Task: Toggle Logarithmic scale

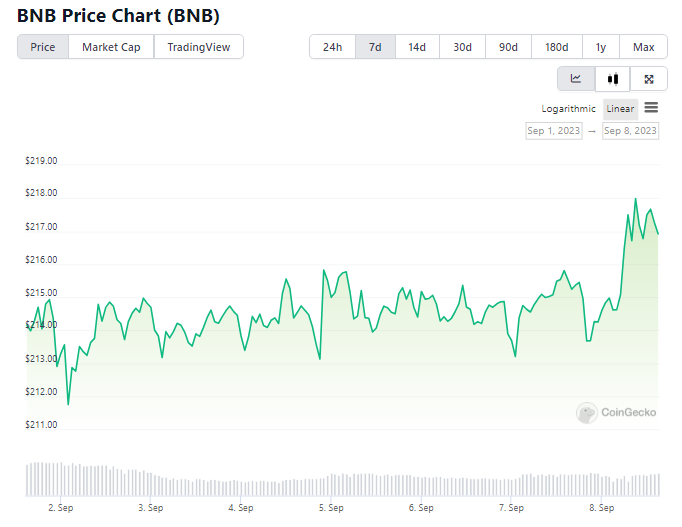Action: click(x=568, y=109)
